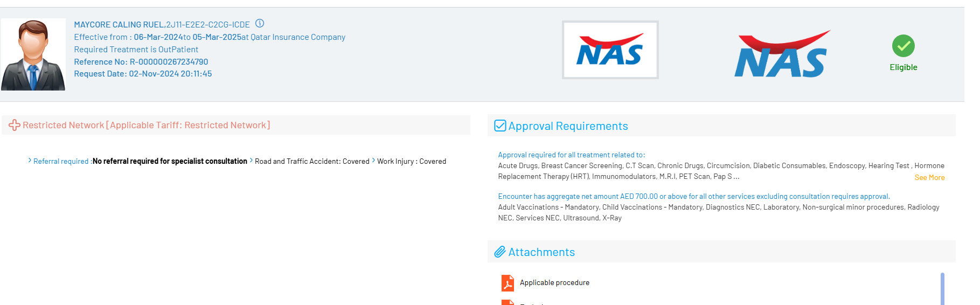980x305 pixels.
Task: Click the info icon beside the member ID
Action: pos(260,23)
